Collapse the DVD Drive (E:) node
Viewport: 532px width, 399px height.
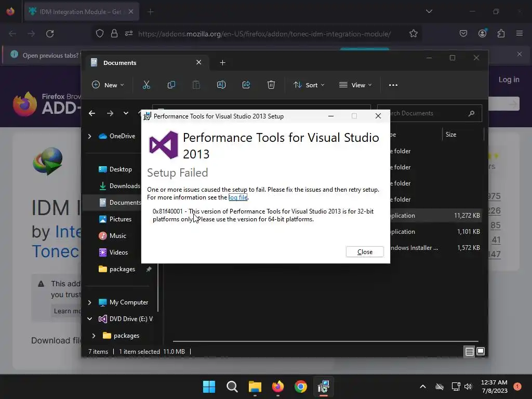[x=89, y=319]
